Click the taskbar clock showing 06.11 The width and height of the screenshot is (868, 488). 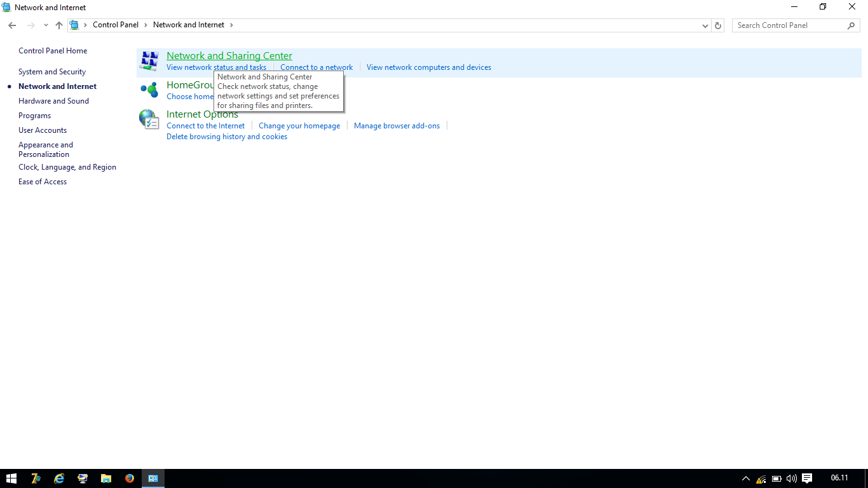[x=839, y=478]
